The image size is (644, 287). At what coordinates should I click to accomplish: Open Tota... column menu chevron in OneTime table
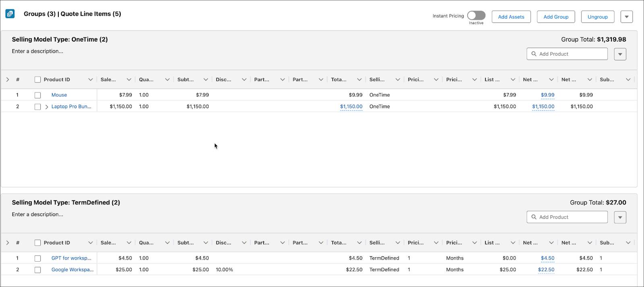[x=359, y=79]
